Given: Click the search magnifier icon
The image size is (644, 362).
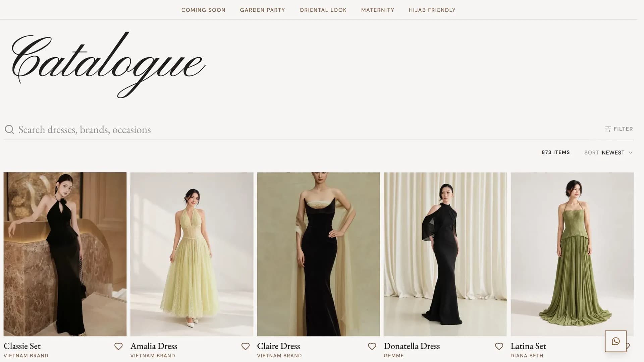Looking at the screenshot, I should [x=9, y=129].
